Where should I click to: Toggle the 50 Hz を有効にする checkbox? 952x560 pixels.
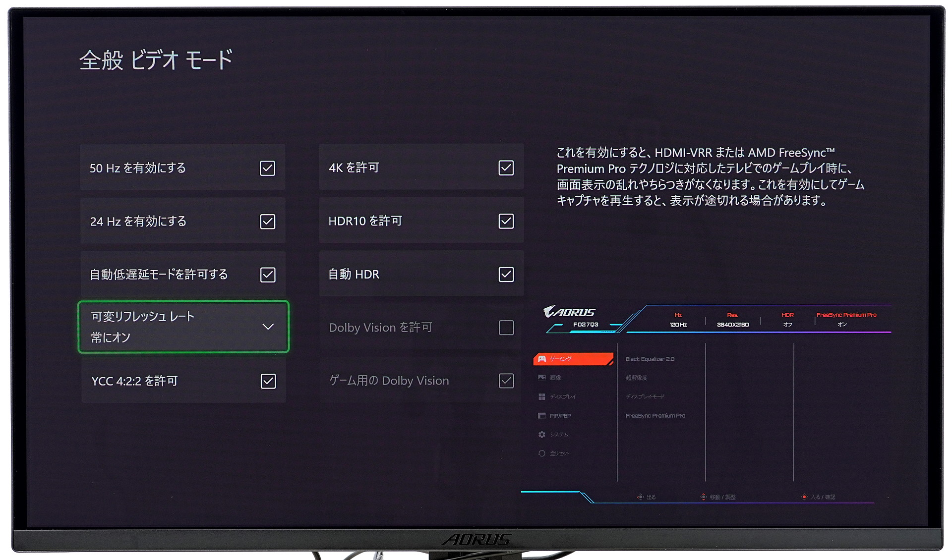pos(267,168)
